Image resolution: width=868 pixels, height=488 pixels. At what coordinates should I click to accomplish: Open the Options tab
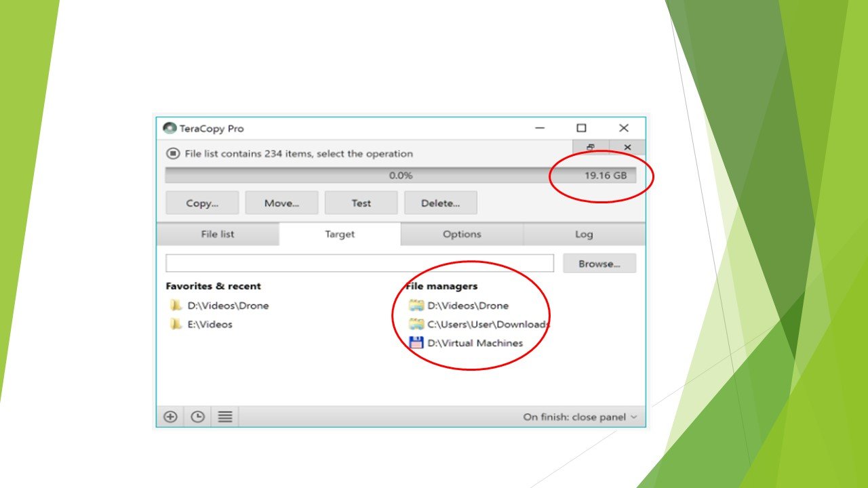click(462, 234)
